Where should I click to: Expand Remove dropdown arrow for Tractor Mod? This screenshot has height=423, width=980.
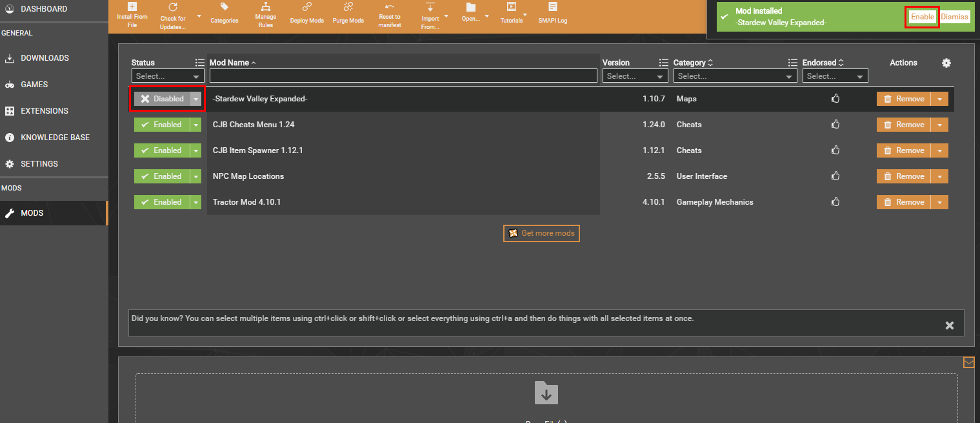(x=939, y=202)
